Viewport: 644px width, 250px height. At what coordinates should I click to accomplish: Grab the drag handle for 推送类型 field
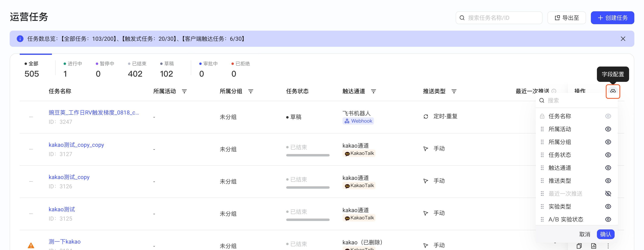point(542,181)
